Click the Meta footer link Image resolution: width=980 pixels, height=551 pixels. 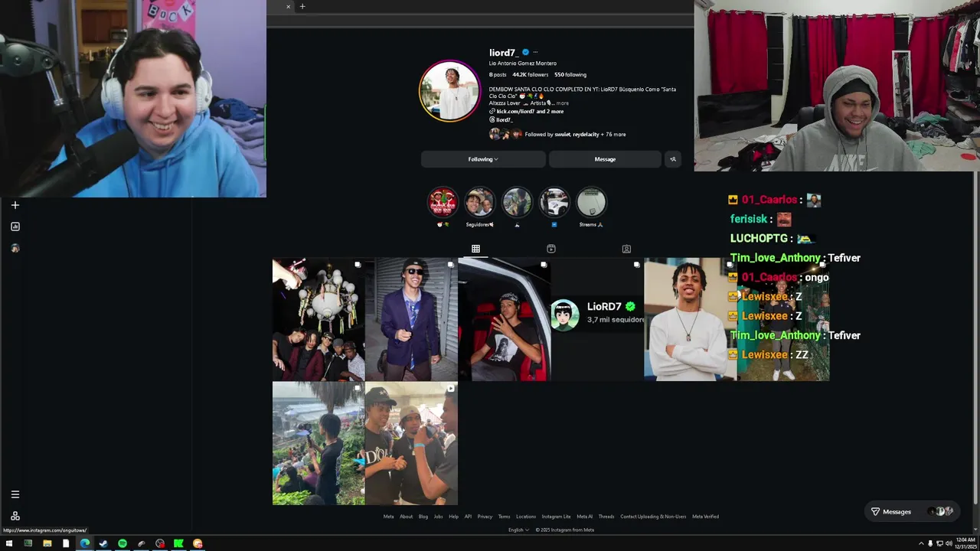[x=388, y=517]
